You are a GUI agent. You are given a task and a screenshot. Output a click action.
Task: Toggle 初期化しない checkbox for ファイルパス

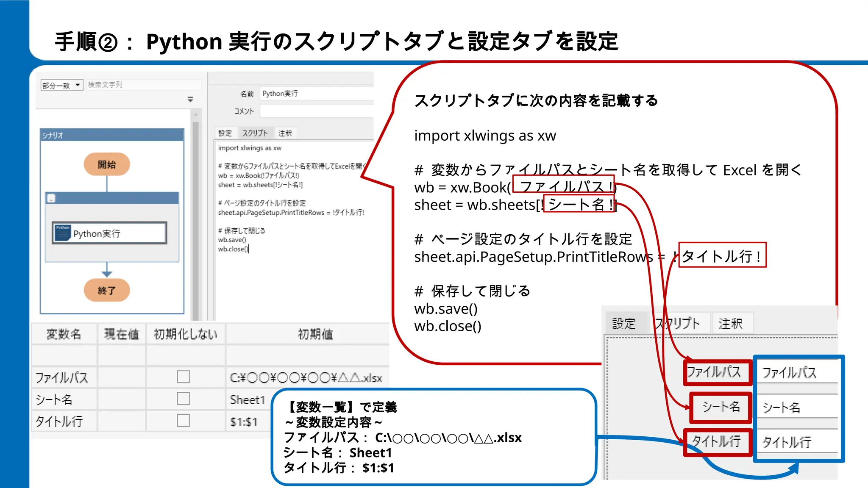[183, 377]
